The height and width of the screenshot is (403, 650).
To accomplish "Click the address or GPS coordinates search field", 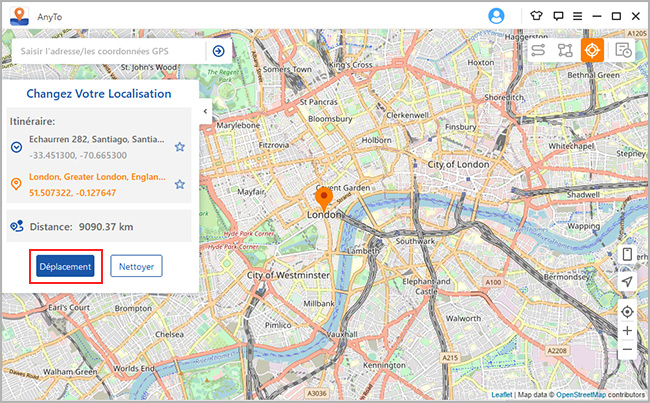I will pos(109,51).
